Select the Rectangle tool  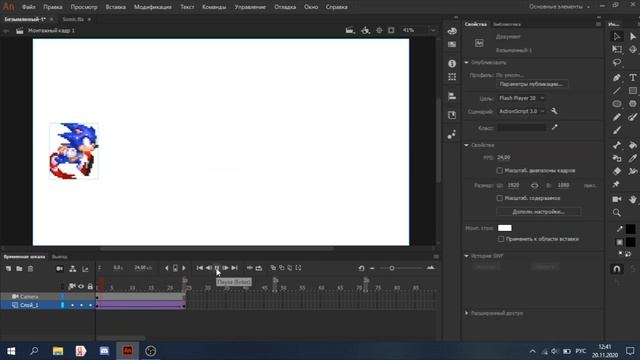(x=633, y=91)
